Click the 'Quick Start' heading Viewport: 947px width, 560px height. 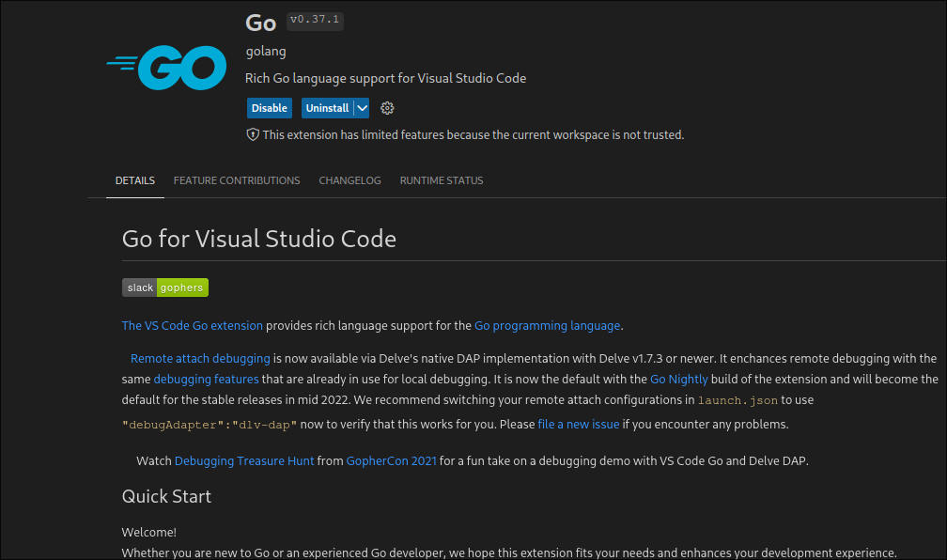pos(166,496)
